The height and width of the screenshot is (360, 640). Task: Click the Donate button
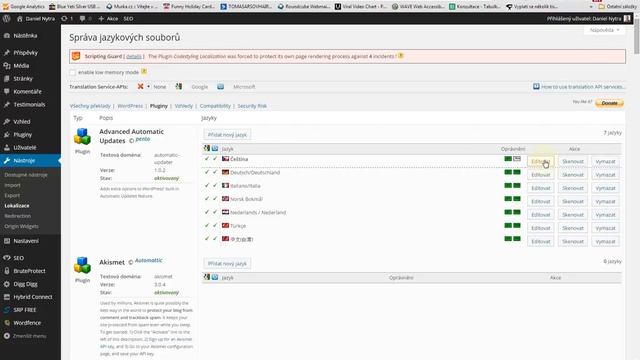[609, 103]
